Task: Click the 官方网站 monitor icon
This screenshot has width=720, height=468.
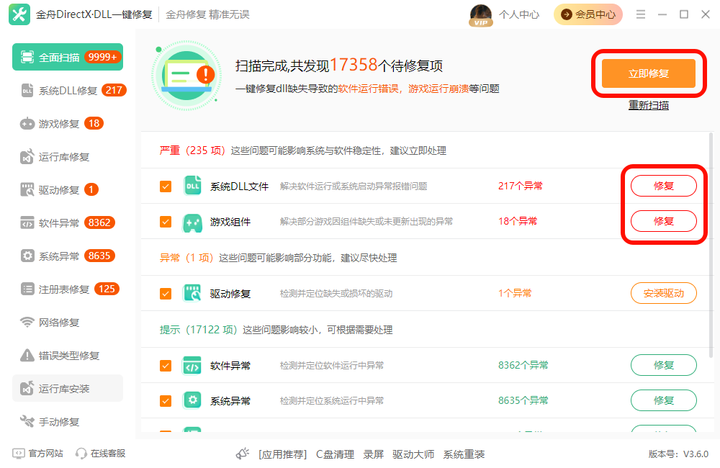Action: (18, 454)
